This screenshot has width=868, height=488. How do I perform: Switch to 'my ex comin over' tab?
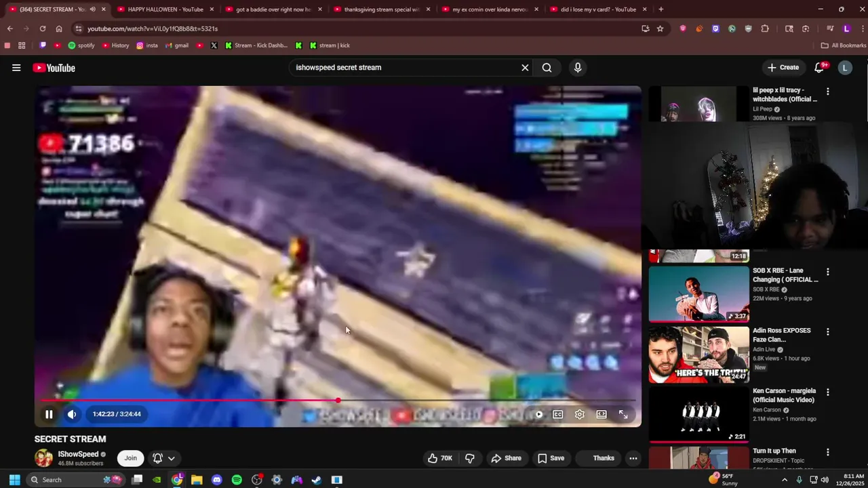[490, 9]
